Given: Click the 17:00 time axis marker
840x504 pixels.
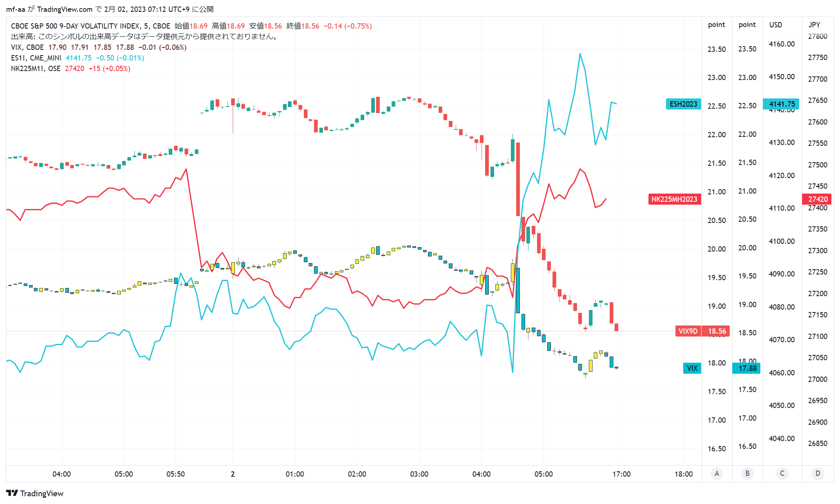Looking at the screenshot, I should pyautogui.click(x=621, y=474).
